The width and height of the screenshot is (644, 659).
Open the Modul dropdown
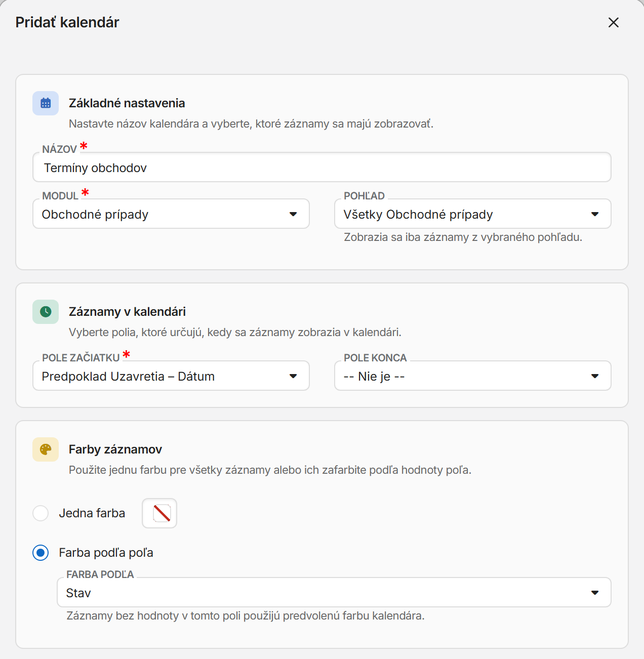(x=171, y=214)
